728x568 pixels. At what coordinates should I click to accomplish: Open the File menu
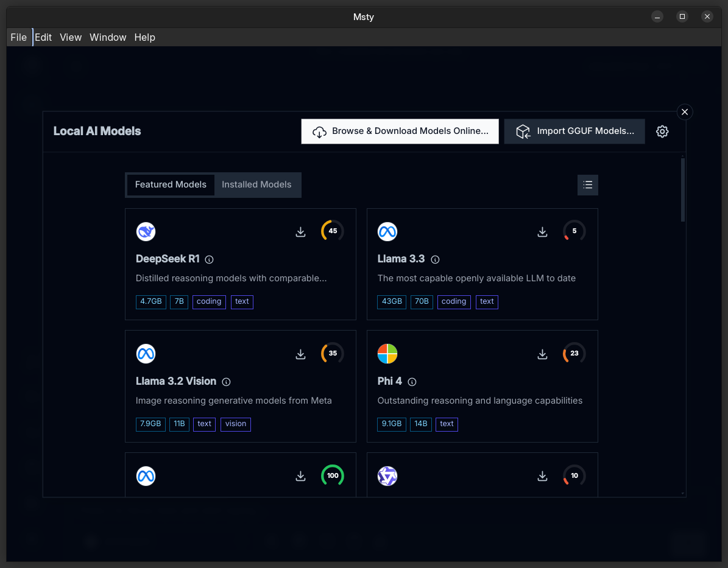[x=19, y=37]
